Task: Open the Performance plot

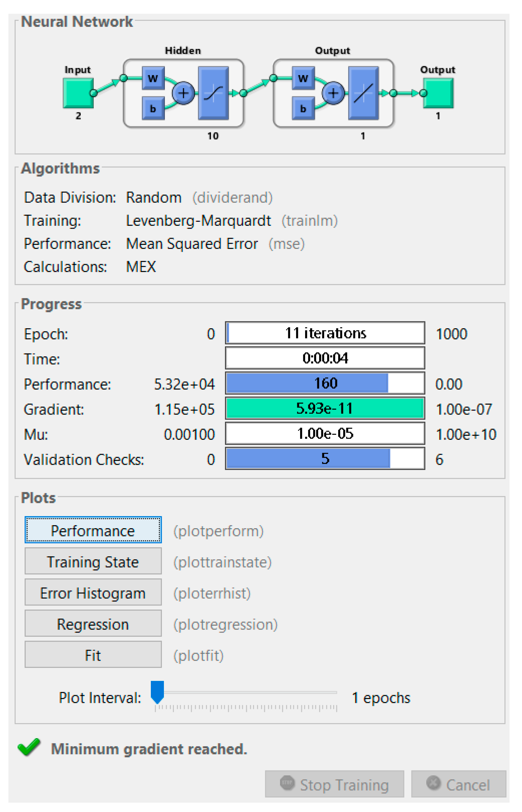Action: [93, 530]
